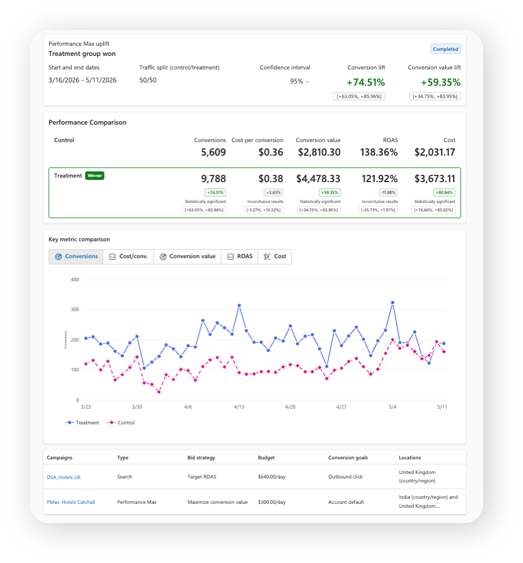The image size is (523, 563).
Task: Click Treatment conversion value $4,478.33
Action: pyautogui.click(x=318, y=179)
